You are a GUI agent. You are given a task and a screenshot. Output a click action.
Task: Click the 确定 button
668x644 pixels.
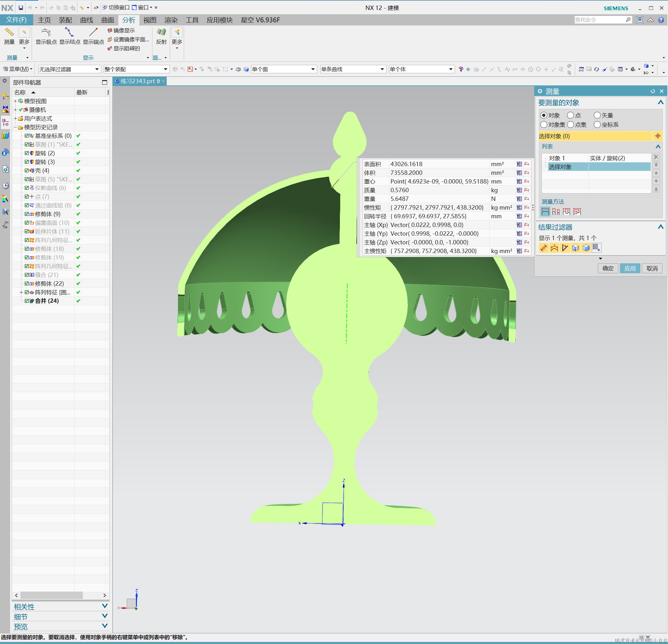tap(608, 268)
